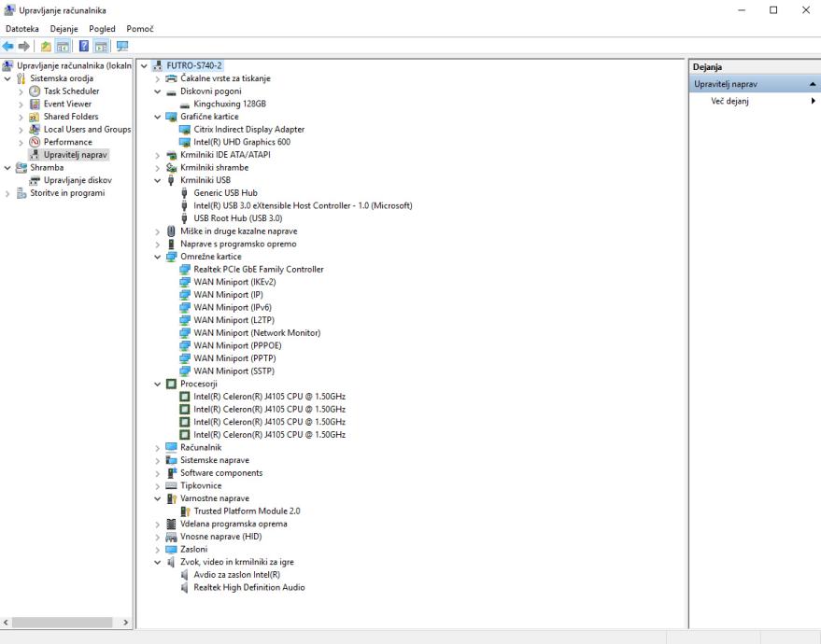The height and width of the screenshot is (644, 821).
Task: Select the Računalnik category
Action: click(x=201, y=447)
